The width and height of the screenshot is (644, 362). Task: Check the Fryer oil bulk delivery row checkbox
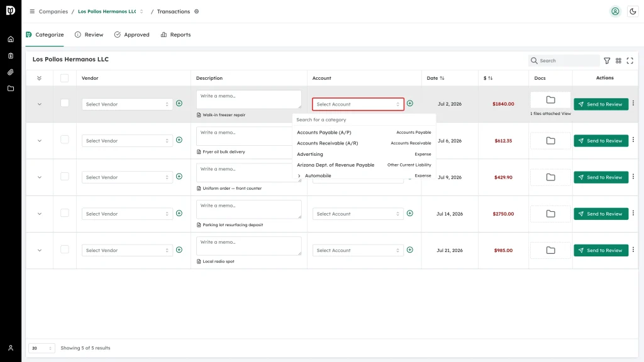tap(65, 140)
